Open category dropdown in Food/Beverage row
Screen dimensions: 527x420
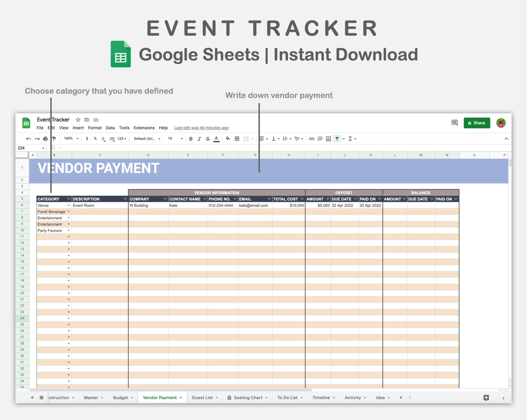[69, 211]
